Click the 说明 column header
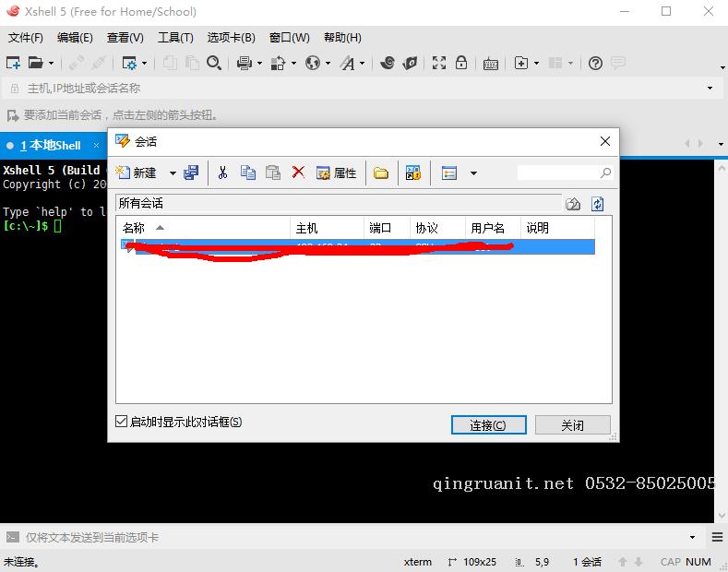Viewport: 728px width, 572px height. pos(557,228)
